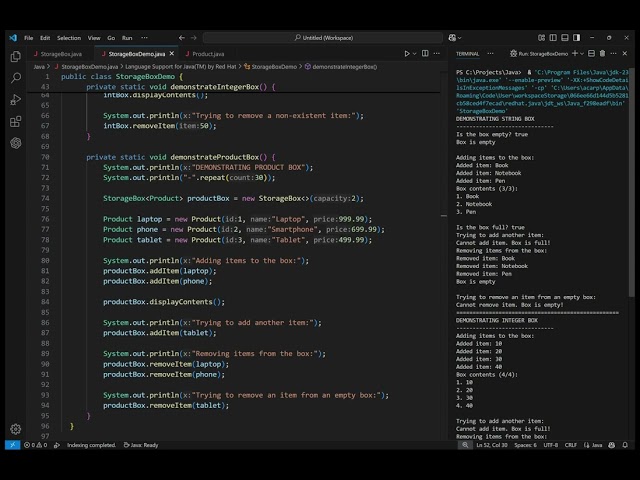Open the Copilot dropdown chevron in title bar
The height and width of the screenshot is (480, 640).
pyautogui.click(x=460, y=38)
